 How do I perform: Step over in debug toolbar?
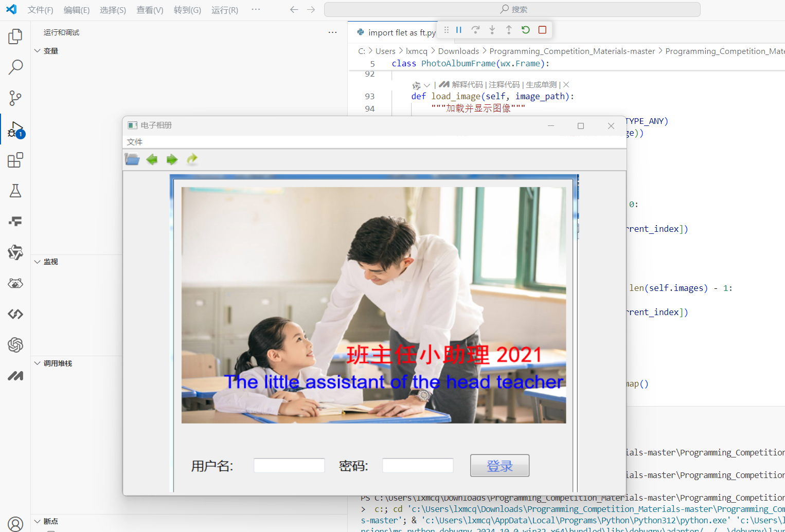pos(475,30)
